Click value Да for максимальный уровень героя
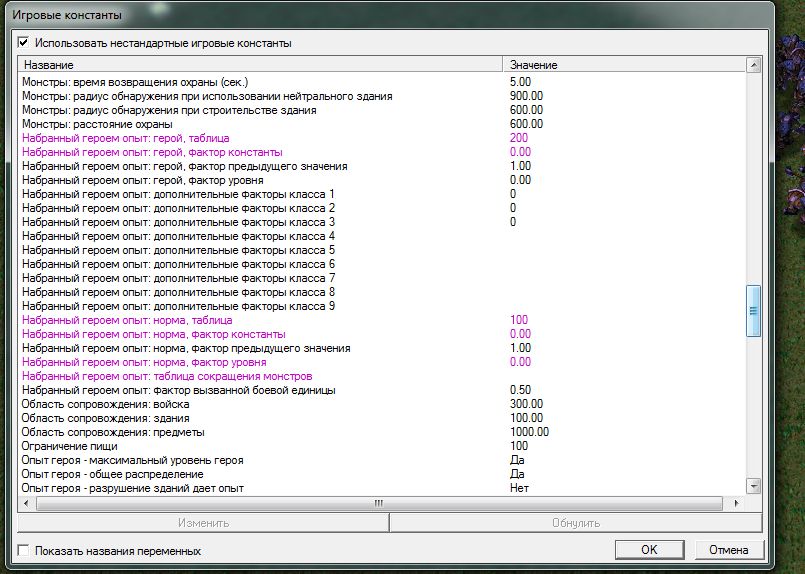The width and height of the screenshot is (805, 574). point(517,460)
